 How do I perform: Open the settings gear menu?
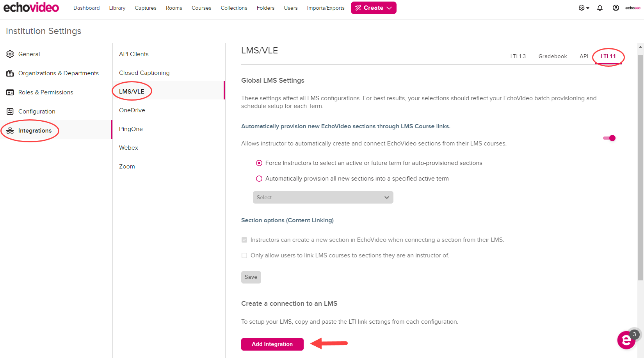point(582,8)
